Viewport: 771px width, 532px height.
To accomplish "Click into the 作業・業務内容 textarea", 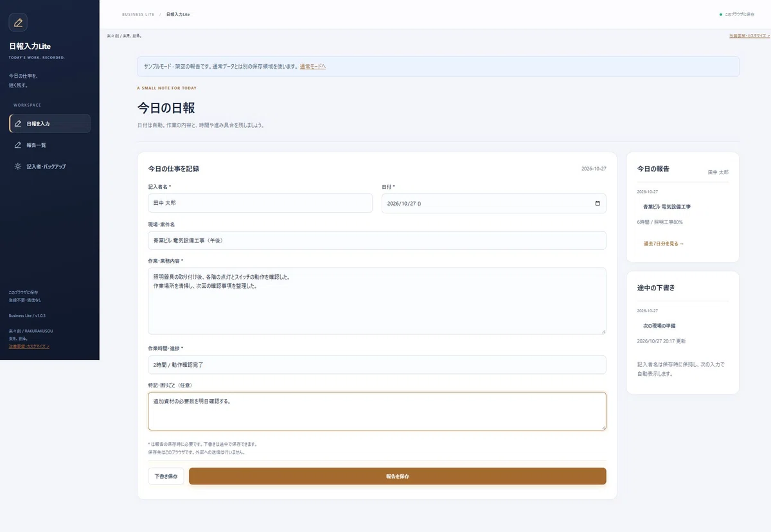I will point(377,301).
